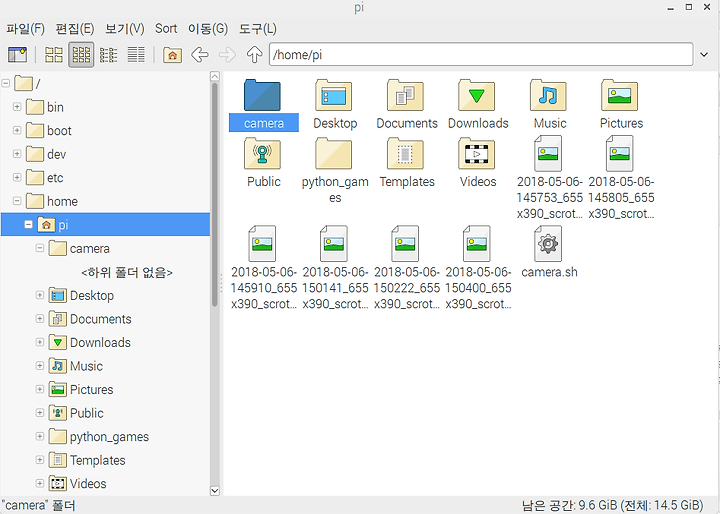Collapse camera node in tree
720x514 pixels.
coord(40,248)
